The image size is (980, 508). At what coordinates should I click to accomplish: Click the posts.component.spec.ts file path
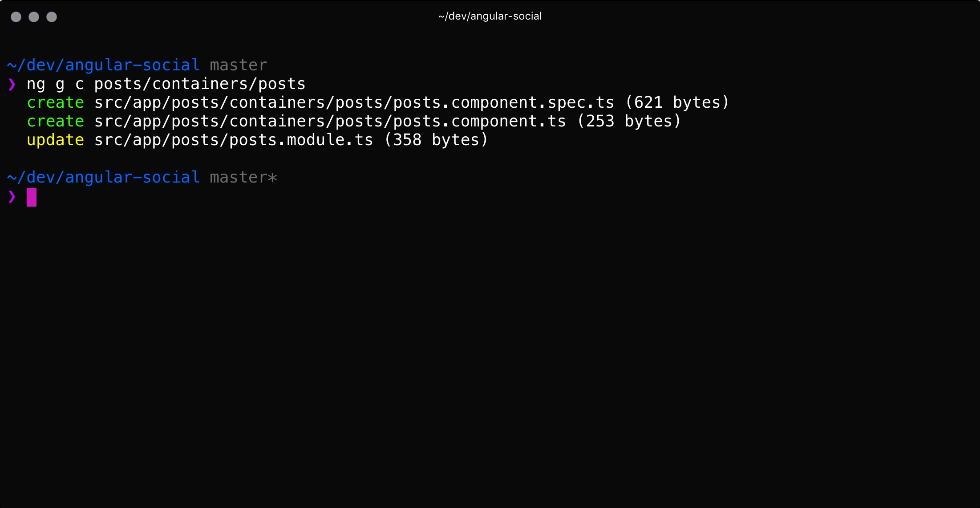[x=354, y=103]
